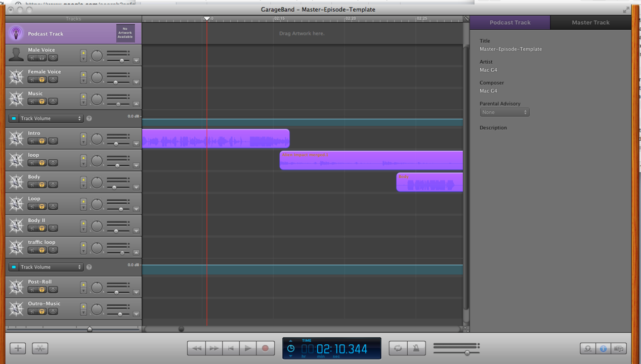This screenshot has height=364, width=641.
Task: Open the loop browser button
Action: pyautogui.click(x=587, y=348)
